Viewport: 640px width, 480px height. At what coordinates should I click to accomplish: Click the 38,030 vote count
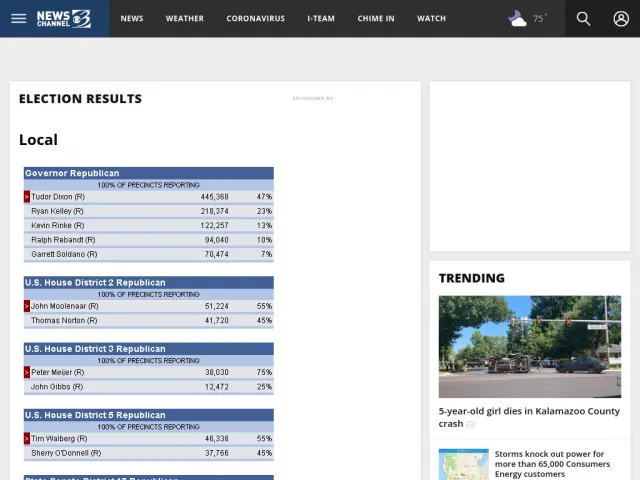(216, 372)
